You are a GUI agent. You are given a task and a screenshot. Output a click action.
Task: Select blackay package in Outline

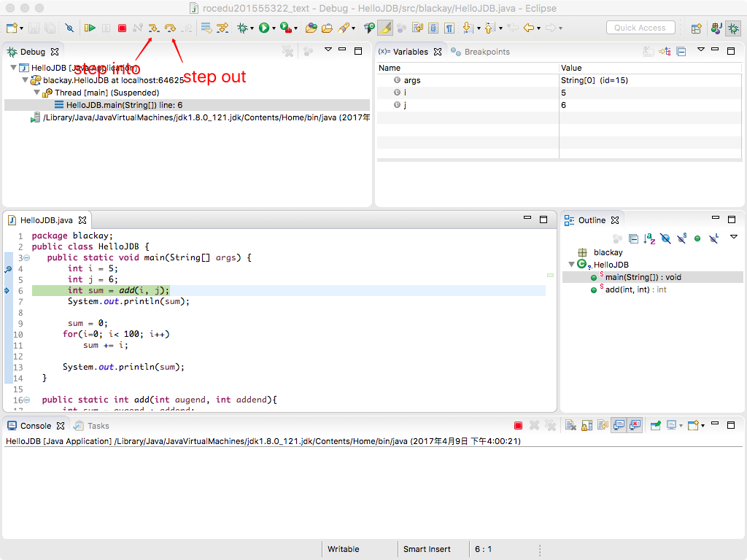(608, 252)
